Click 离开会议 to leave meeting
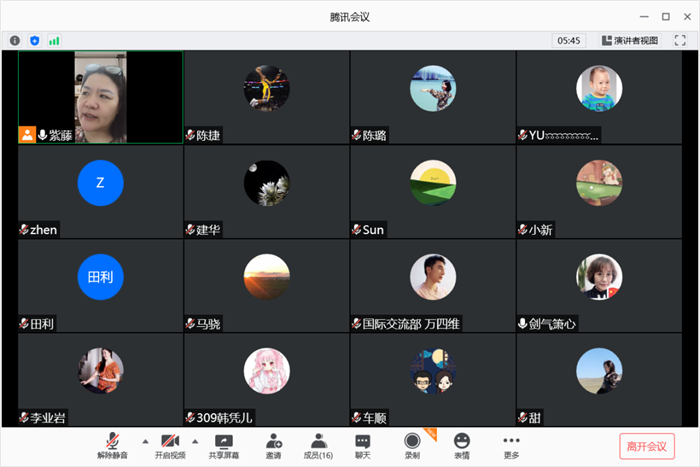The width and height of the screenshot is (700, 467). (647, 445)
